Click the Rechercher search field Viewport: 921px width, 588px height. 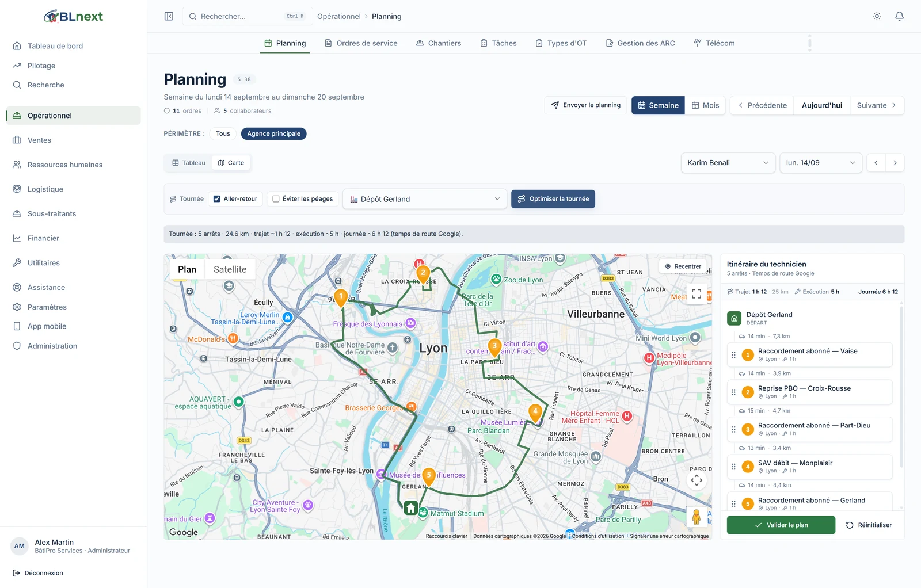click(248, 16)
